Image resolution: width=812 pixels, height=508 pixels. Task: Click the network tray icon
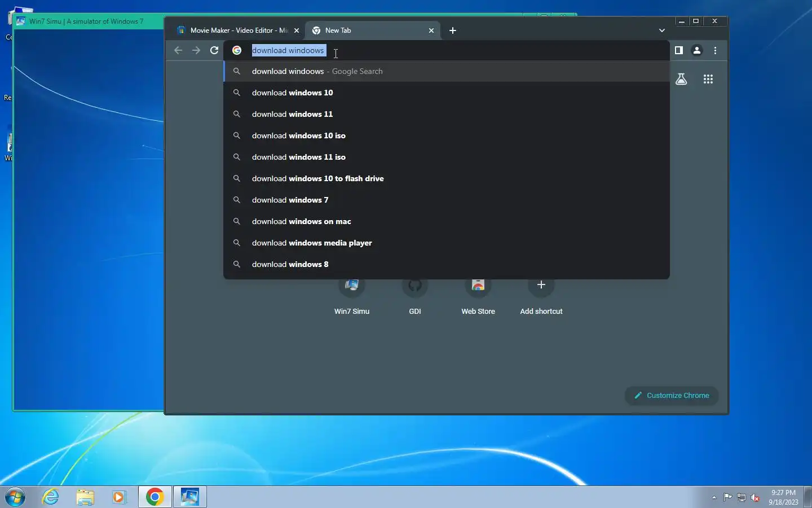point(742,498)
